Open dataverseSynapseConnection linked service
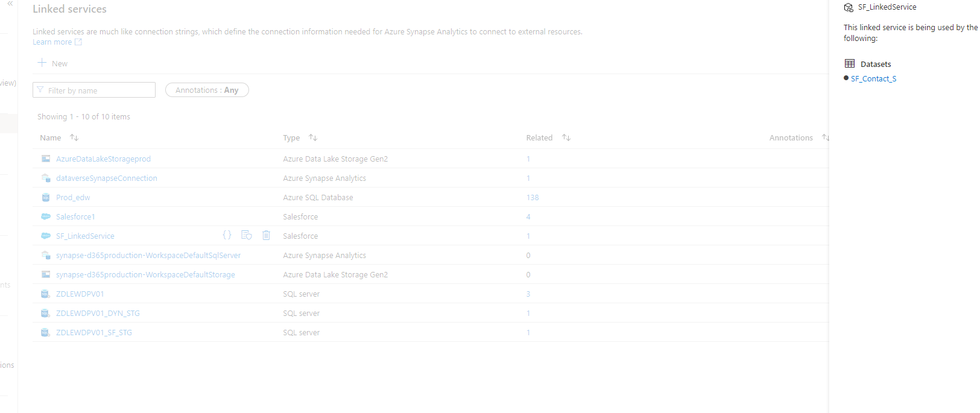This screenshot has height=413, width=980. pos(106,178)
